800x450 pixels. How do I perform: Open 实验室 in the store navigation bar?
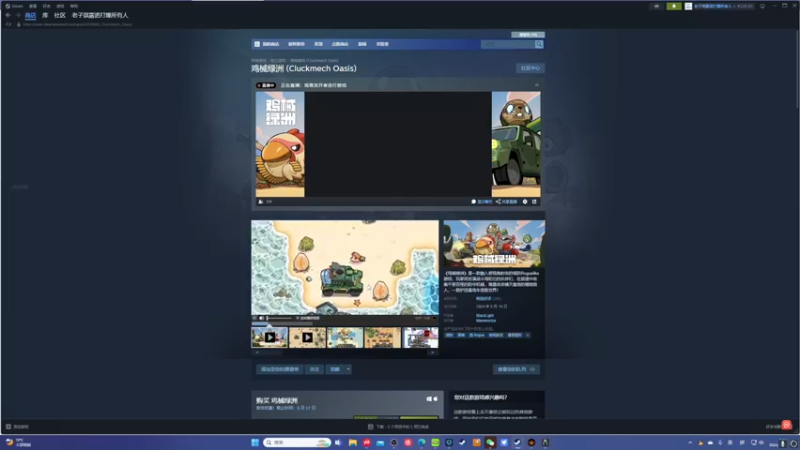383,44
